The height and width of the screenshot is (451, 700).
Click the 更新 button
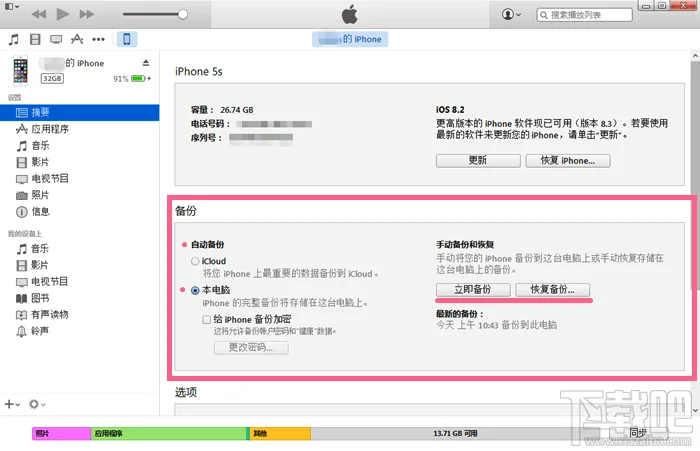tap(478, 161)
